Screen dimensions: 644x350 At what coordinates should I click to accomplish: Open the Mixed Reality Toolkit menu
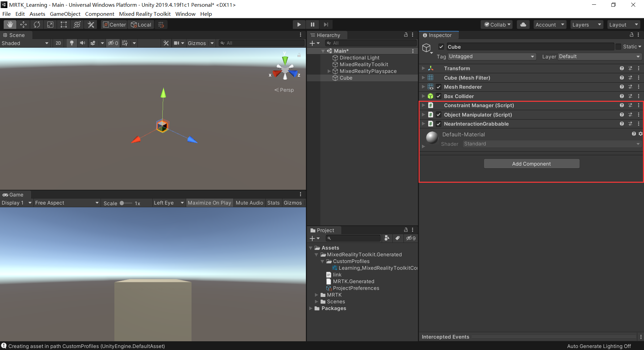tap(145, 14)
